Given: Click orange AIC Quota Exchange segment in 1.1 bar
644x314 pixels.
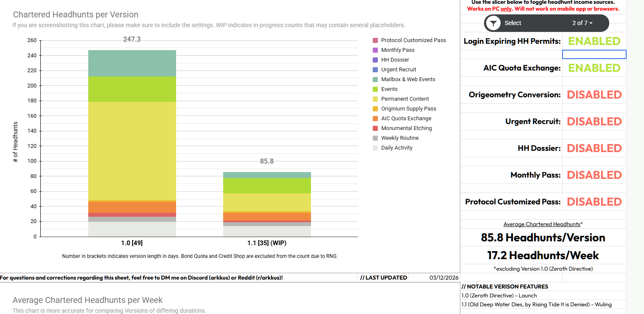Looking at the screenshot, I should pos(267,217).
